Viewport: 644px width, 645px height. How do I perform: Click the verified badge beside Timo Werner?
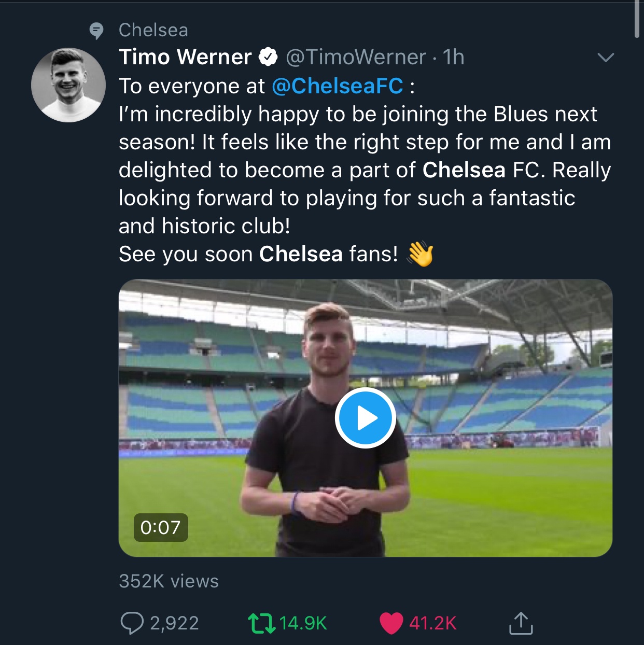coord(268,57)
